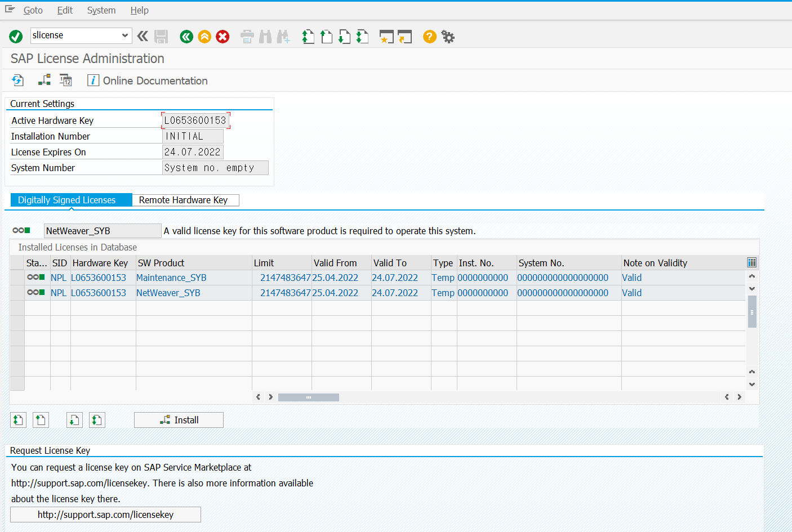The width and height of the screenshot is (792, 532).
Task: Select row selector for Maintenance_SYB license row
Action: [17, 278]
